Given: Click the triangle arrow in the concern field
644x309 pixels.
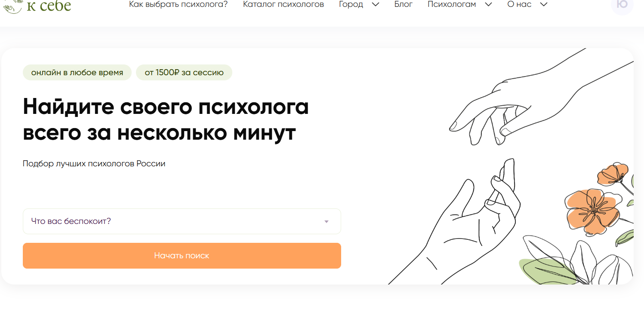Looking at the screenshot, I should [x=327, y=222].
